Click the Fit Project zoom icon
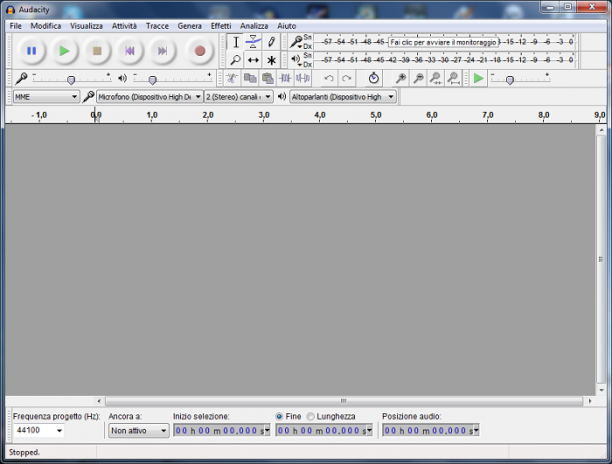Viewport: 612px width, 464px height. point(454,78)
